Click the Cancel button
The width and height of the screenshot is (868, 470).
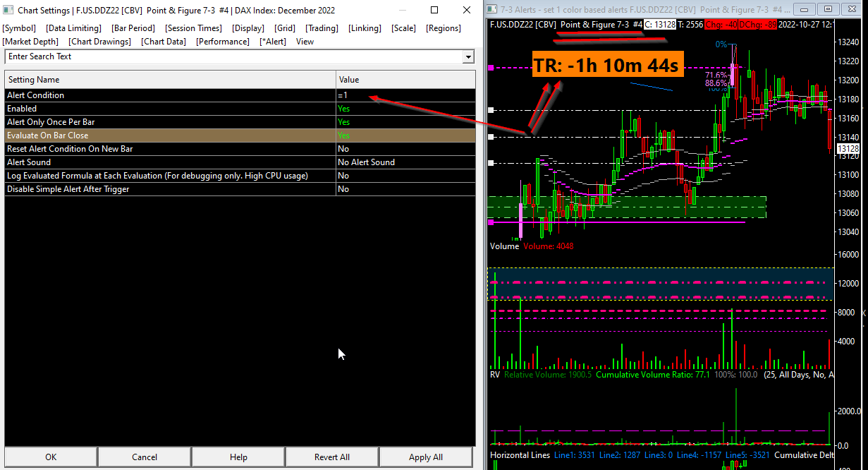click(x=145, y=457)
